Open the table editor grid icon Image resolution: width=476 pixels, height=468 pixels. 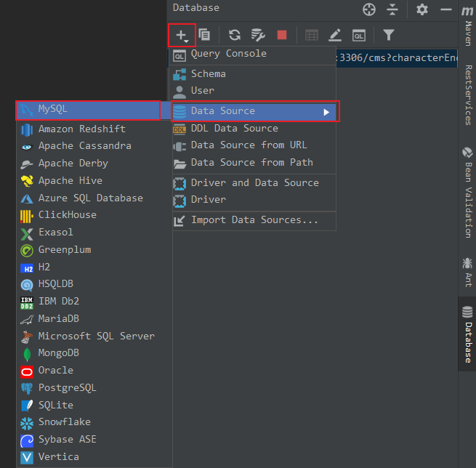pyautogui.click(x=312, y=35)
